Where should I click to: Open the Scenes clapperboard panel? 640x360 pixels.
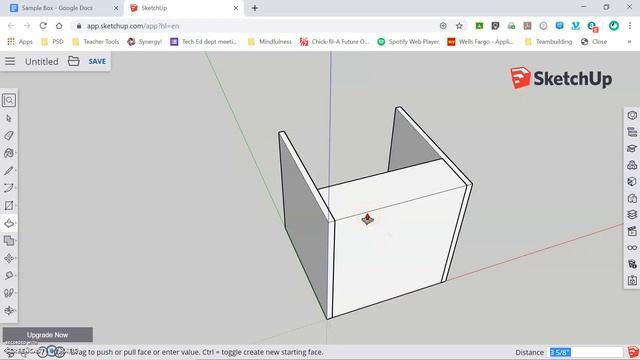(632, 231)
